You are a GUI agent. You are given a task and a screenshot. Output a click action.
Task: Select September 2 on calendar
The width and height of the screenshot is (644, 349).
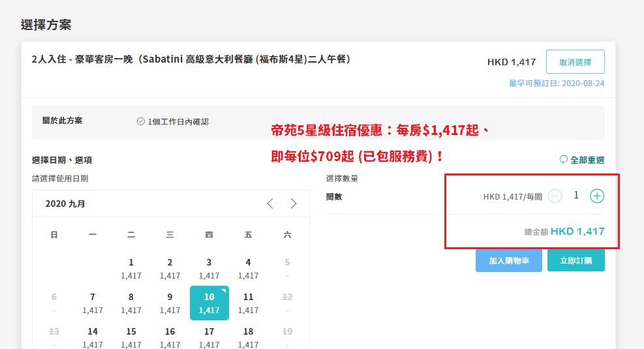coord(170,269)
